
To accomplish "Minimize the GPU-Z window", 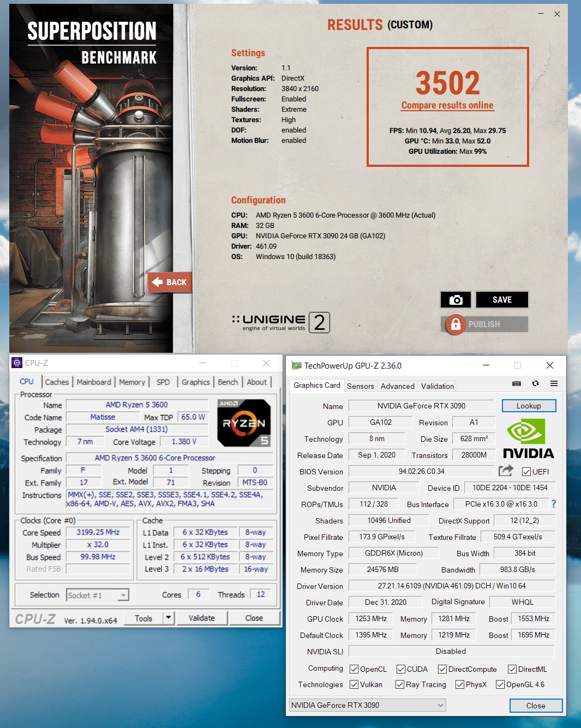I will click(486, 365).
